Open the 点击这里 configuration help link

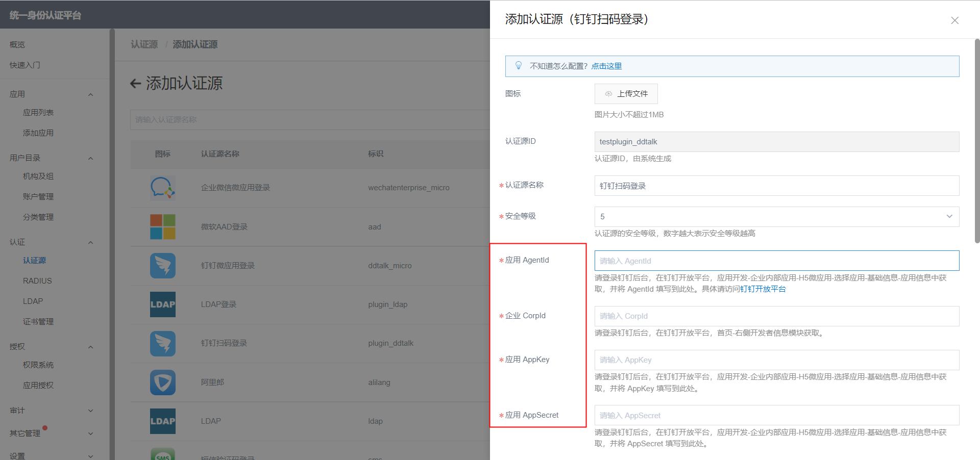point(606,66)
